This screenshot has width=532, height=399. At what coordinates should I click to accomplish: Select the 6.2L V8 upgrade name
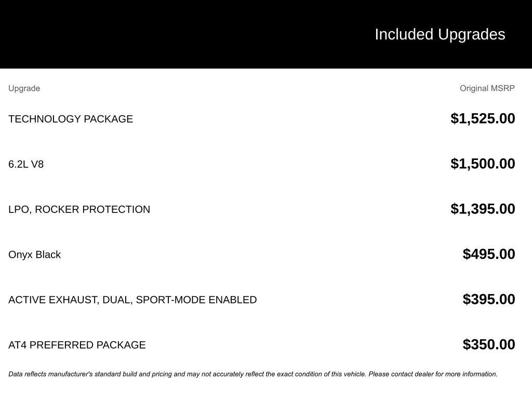coord(26,164)
